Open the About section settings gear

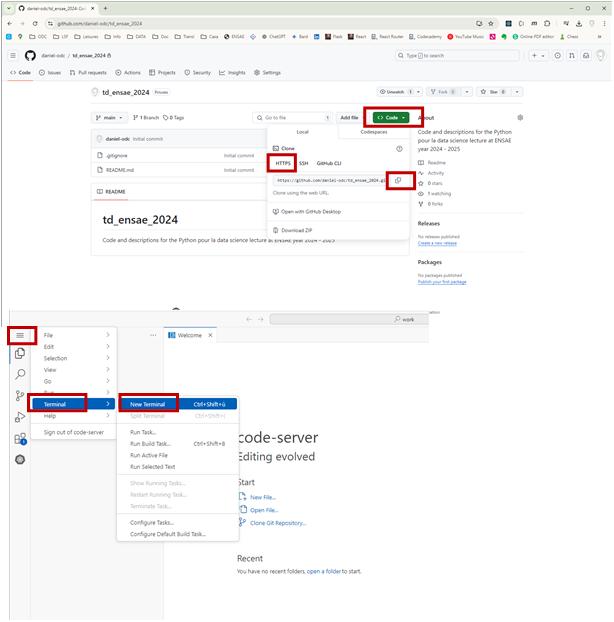click(x=520, y=117)
